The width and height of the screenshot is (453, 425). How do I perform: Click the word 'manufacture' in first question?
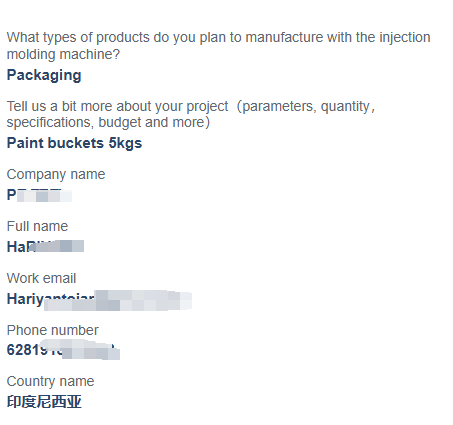[284, 37]
